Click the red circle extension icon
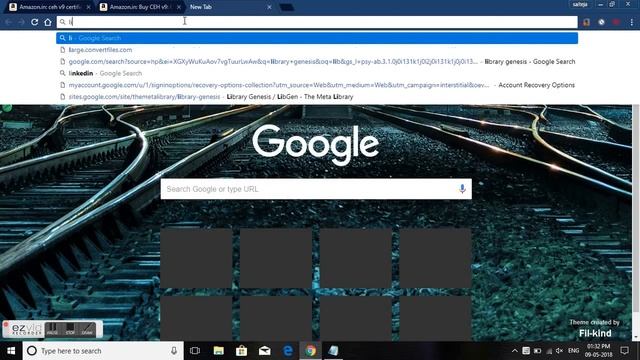The height and width of the screenshot is (360, 640). pos(616,22)
